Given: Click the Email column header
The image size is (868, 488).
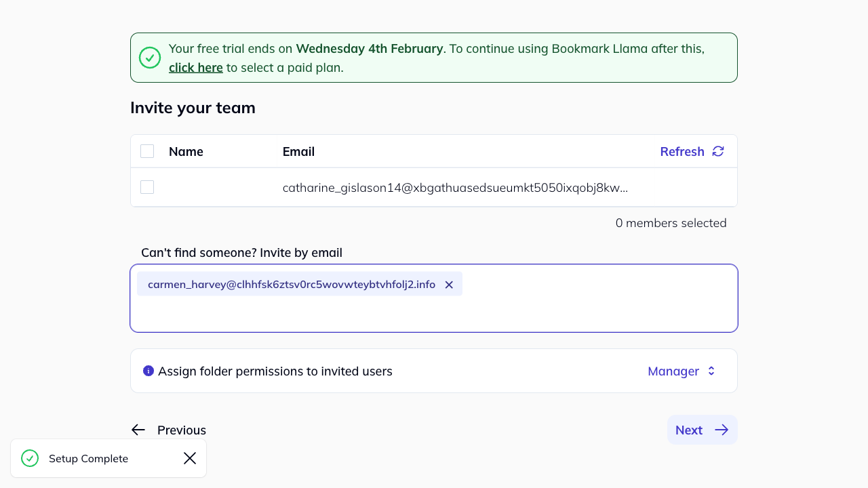Looking at the screenshot, I should 298,151.
